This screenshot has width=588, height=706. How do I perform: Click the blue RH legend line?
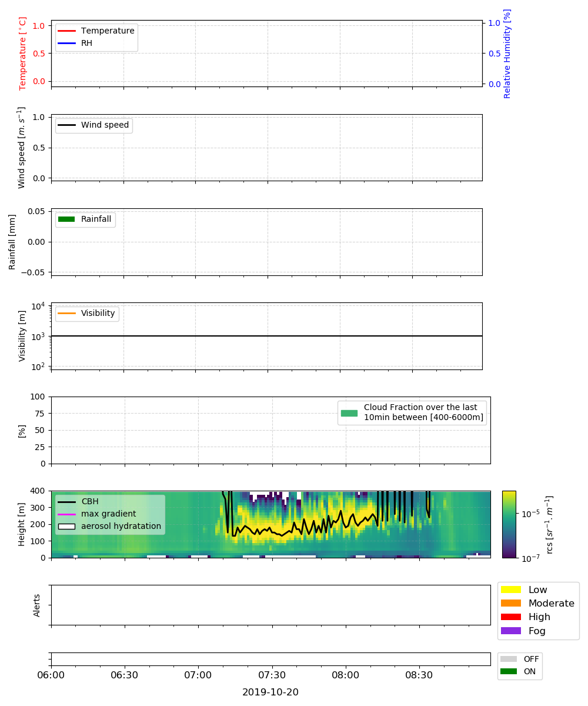click(66, 43)
